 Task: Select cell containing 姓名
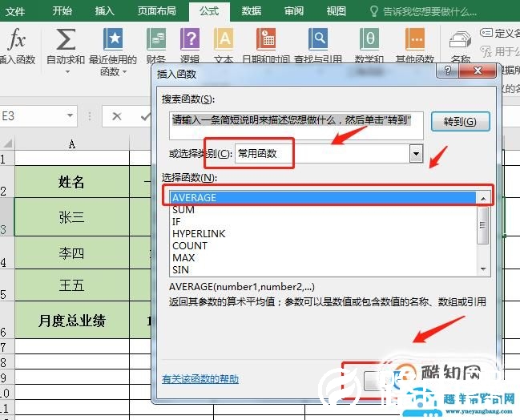(71, 182)
